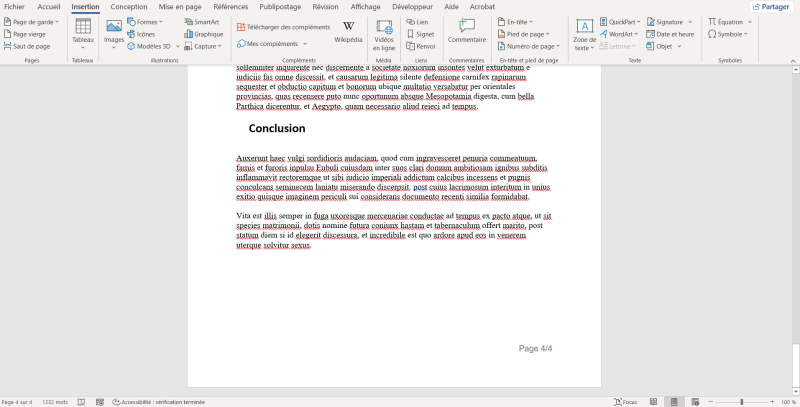
Task: Open the Acrobat tab
Action: 482,7
